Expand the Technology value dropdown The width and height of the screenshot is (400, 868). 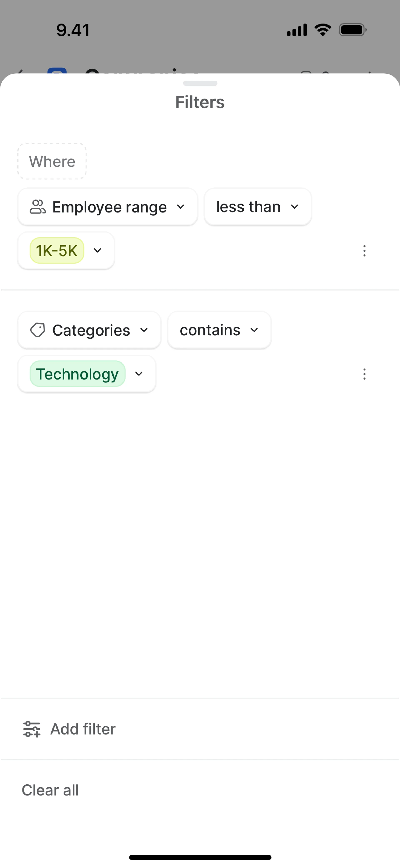(x=139, y=374)
